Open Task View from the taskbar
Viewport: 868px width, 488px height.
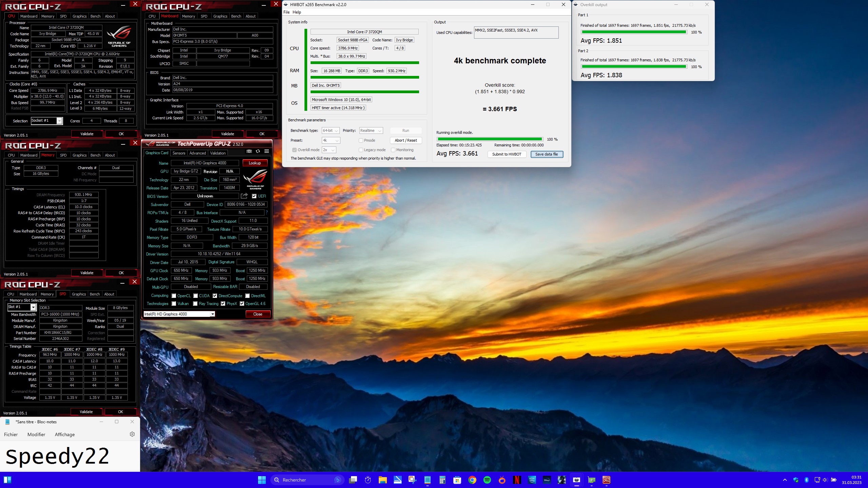pyautogui.click(x=353, y=480)
